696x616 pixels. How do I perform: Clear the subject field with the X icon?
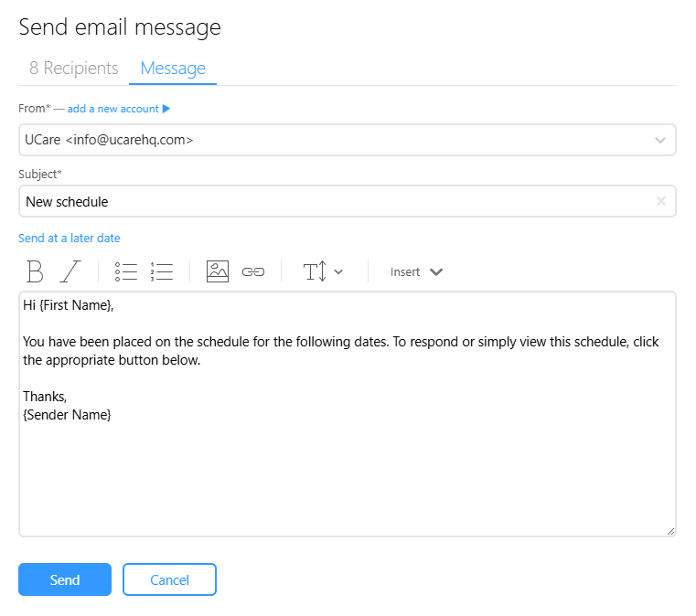click(661, 201)
